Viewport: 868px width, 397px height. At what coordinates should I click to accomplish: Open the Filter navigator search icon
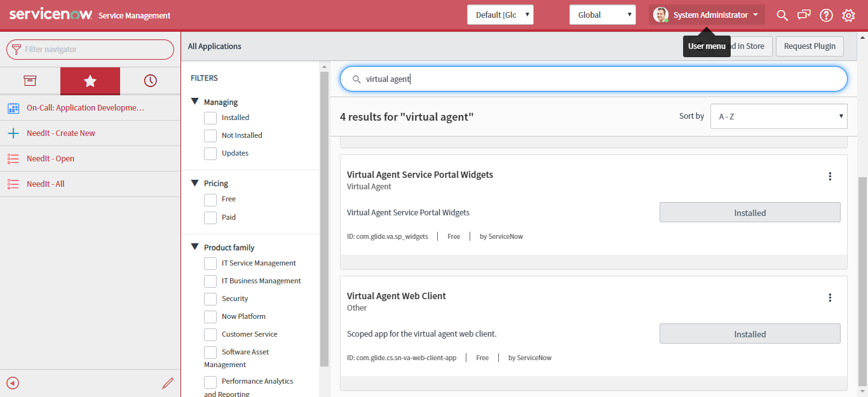pos(13,49)
